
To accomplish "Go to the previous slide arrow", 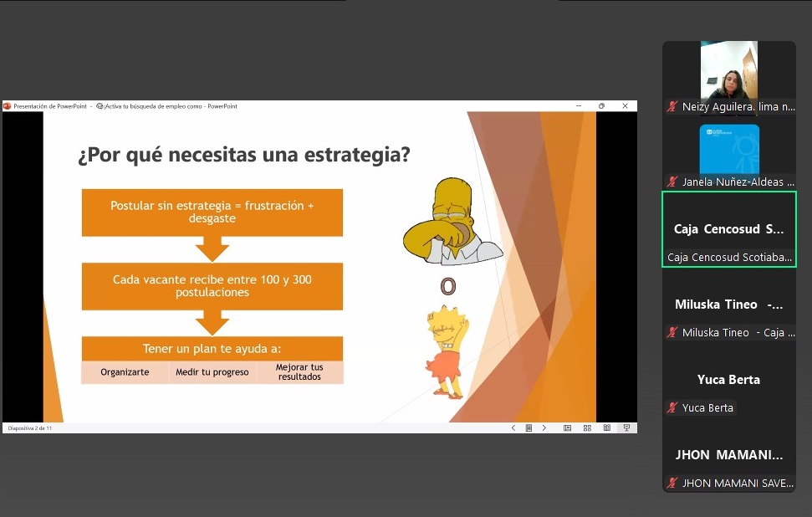I will pos(513,427).
